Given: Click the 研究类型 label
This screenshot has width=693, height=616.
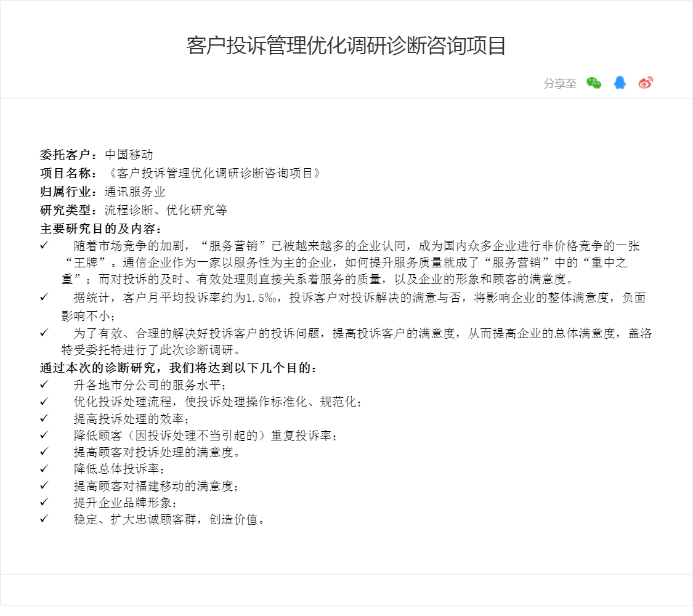Looking at the screenshot, I should tap(68, 210).
